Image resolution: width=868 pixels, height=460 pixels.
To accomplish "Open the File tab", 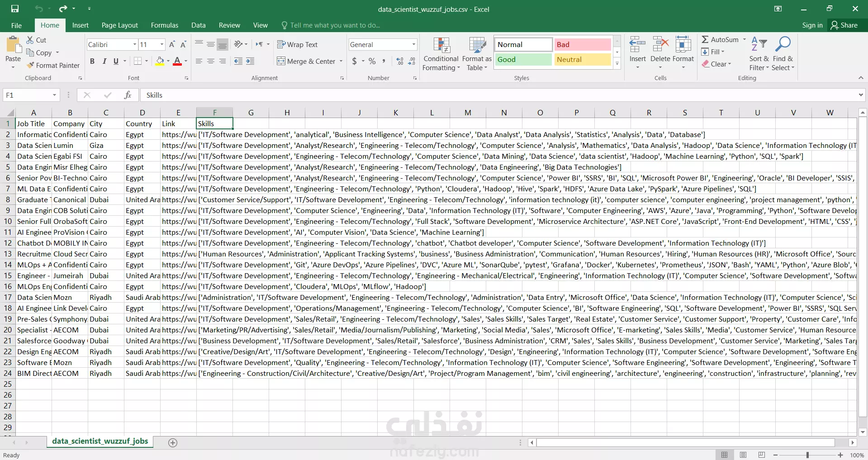I will (16, 25).
